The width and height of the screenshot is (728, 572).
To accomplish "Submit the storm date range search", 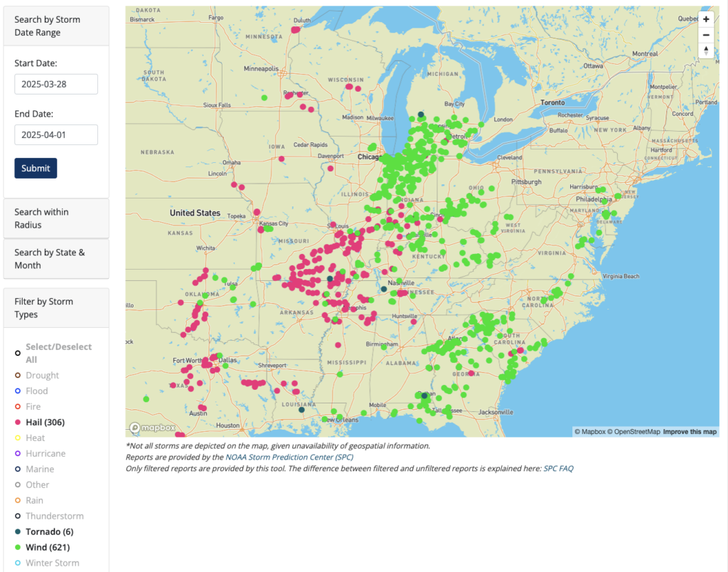I will 36,168.
